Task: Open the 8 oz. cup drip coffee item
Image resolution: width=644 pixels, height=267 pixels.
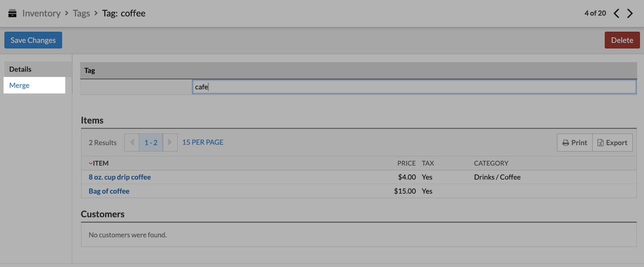Action: point(120,177)
